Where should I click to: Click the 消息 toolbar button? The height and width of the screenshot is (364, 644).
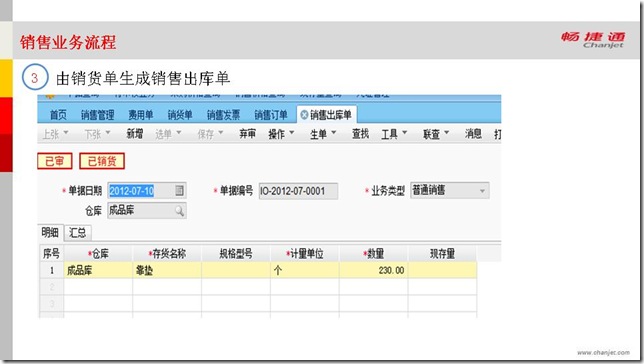(473, 134)
